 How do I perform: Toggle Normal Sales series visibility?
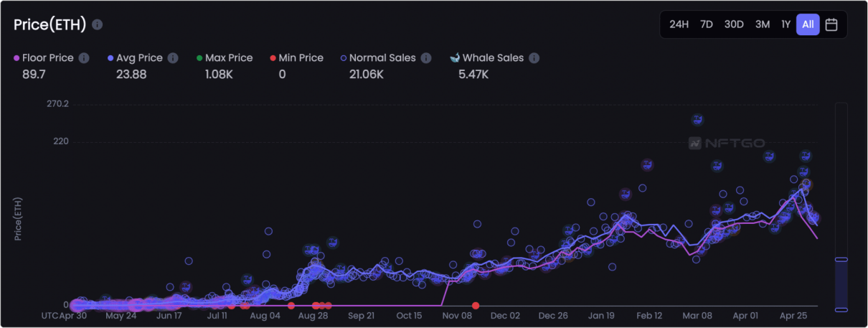tap(378, 57)
